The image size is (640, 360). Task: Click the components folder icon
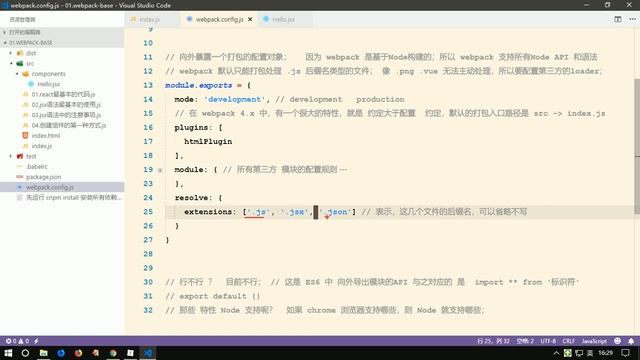(x=25, y=74)
